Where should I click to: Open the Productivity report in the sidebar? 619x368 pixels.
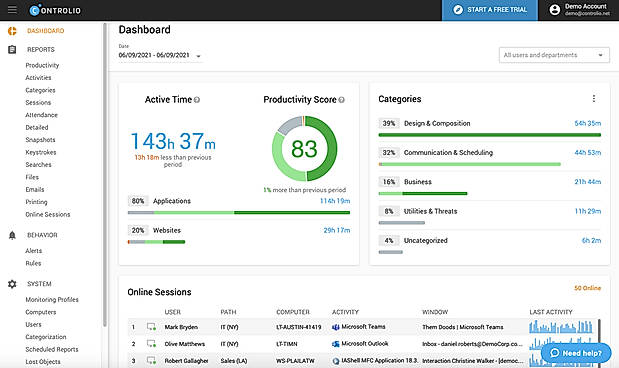point(42,65)
